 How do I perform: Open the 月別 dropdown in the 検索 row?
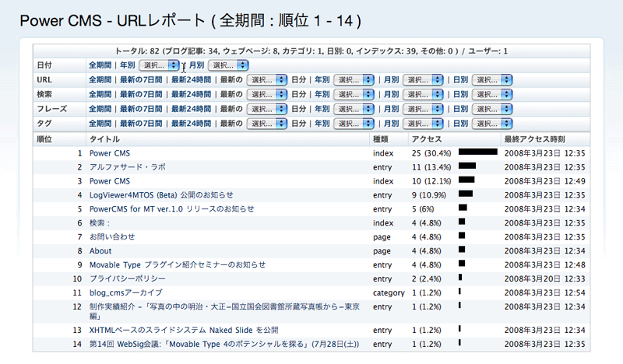pos(423,94)
